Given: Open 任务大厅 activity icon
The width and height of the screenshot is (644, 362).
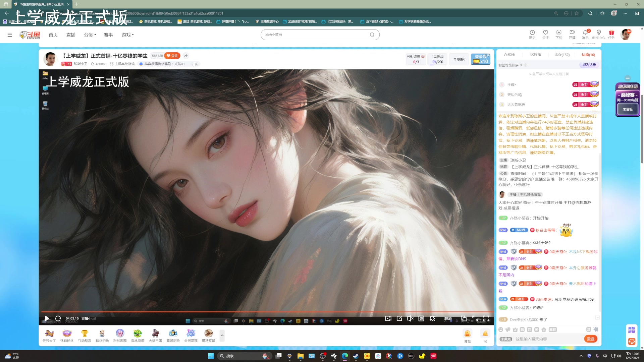Looking at the screenshot, I should tap(49, 333).
